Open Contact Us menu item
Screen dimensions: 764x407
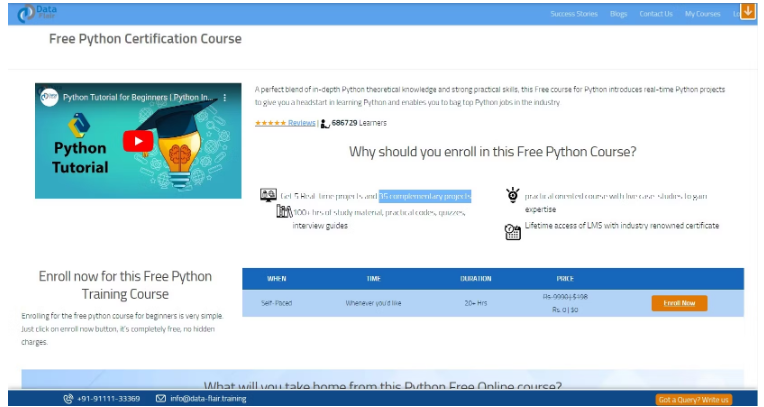[x=656, y=14]
